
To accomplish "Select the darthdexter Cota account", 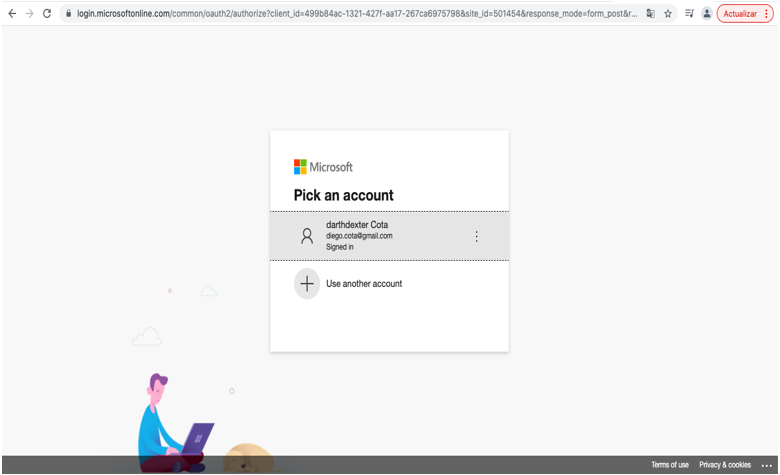I will [389, 236].
